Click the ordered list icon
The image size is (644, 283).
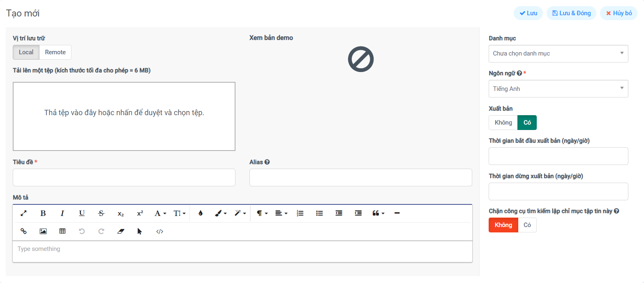[x=300, y=213]
